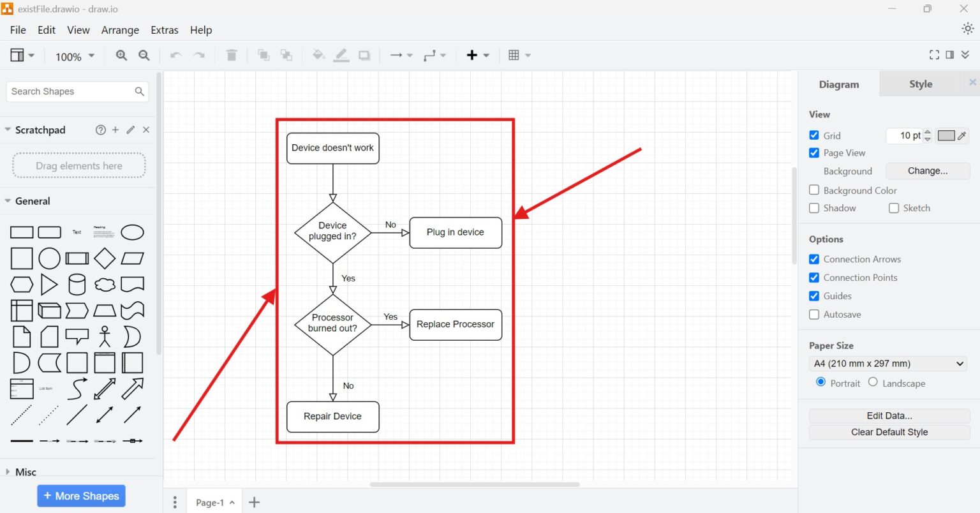980x513 pixels.
Task: Enable the Autosave checkbox
Action: pos(814,314)
